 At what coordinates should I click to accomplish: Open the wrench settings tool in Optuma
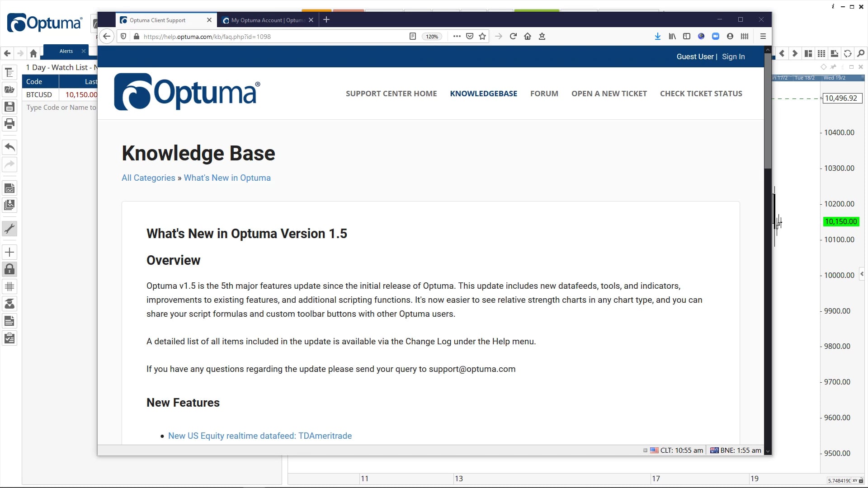click(x=9, y=229)
